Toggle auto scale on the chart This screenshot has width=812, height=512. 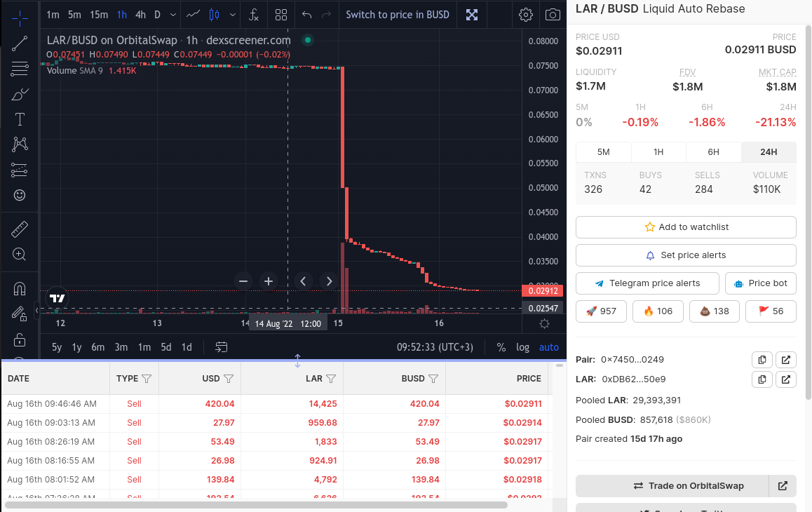click(549, 347)
